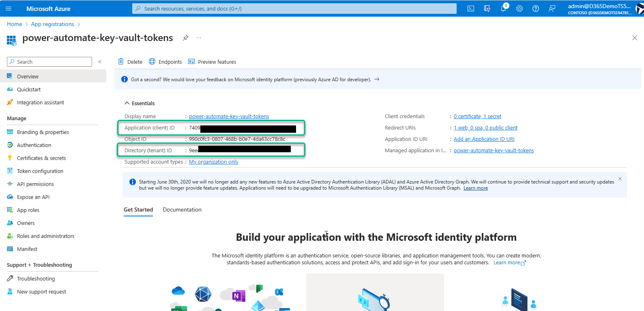This screenshot has width=644, height=311.
Task: Switch to the Documentation tab
Action: click(x=182, y=209)
